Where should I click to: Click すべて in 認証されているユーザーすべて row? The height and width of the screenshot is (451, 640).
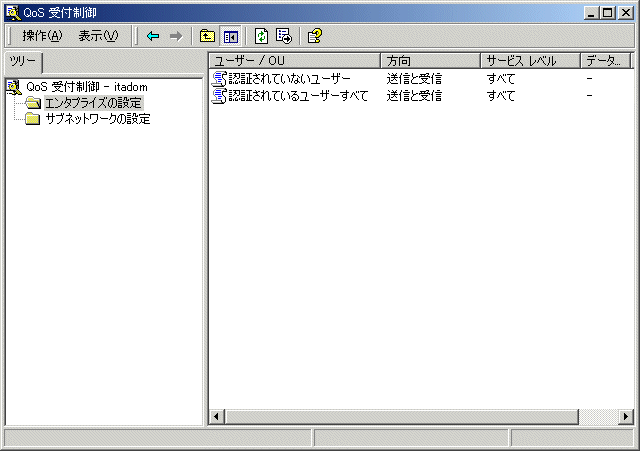click(501, 96)
